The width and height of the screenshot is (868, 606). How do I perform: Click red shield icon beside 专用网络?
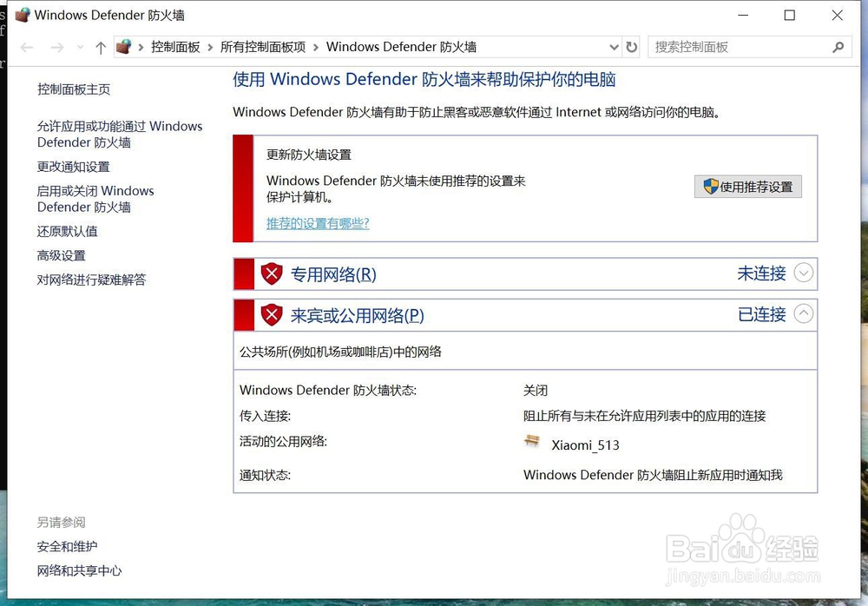pos(272,273)
